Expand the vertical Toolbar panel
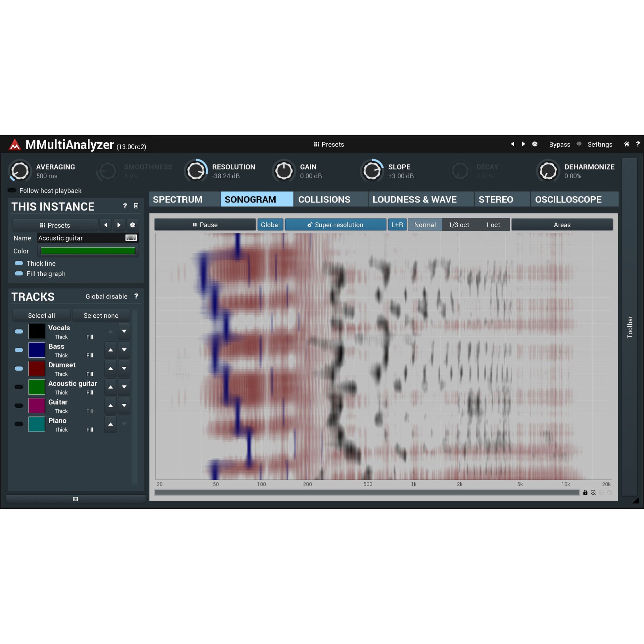 pos(629,327)
